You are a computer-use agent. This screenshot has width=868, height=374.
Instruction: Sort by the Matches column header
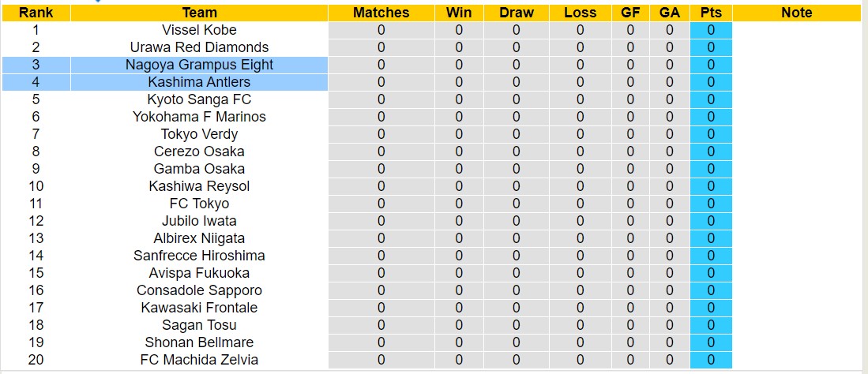pyautogui.click(x=381, y=13)
